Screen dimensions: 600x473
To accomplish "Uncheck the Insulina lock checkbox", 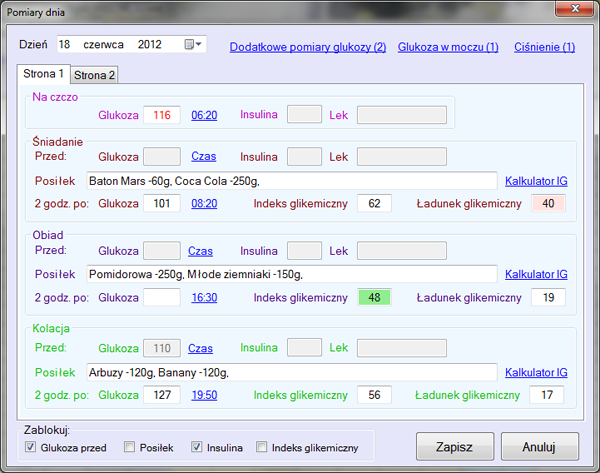I will pos(197,447).
